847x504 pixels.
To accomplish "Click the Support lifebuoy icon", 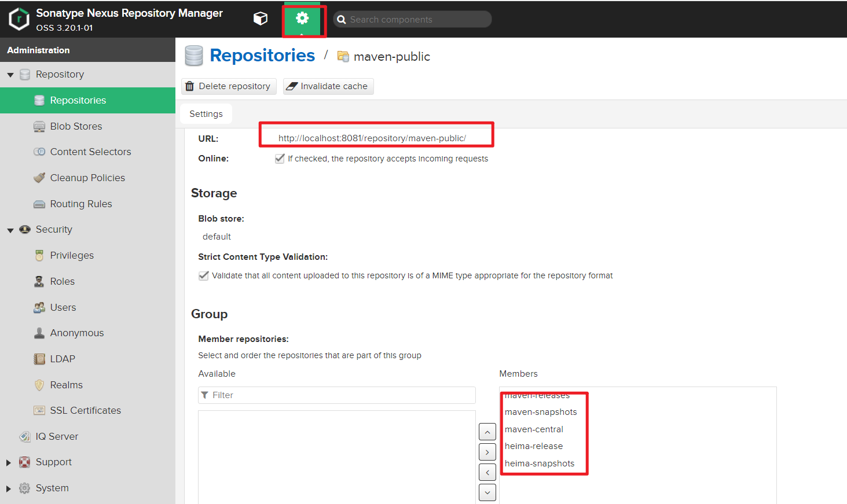I will click(x=25, y=462).
